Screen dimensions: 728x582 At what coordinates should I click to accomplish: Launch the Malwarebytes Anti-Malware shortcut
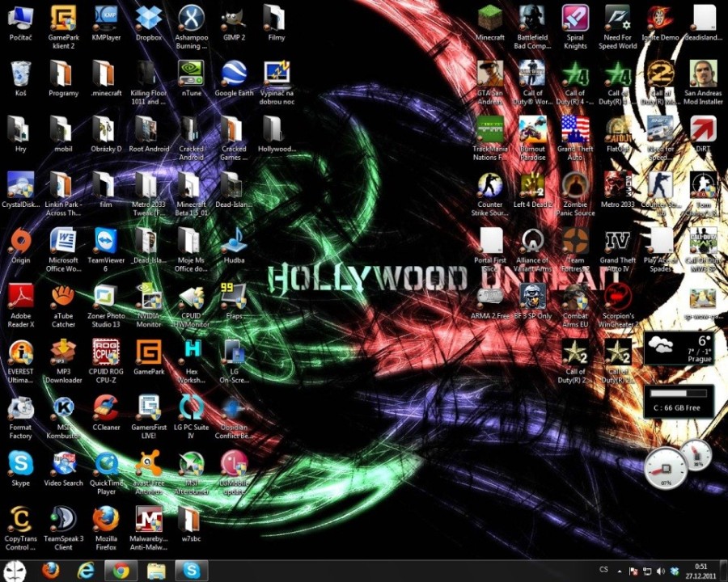point(148,520)
